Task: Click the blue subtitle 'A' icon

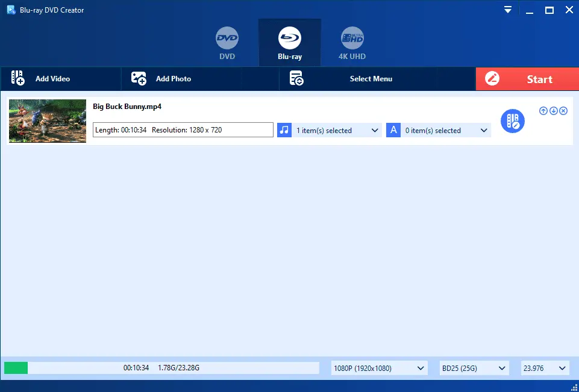Action: (x=393, y=130)
